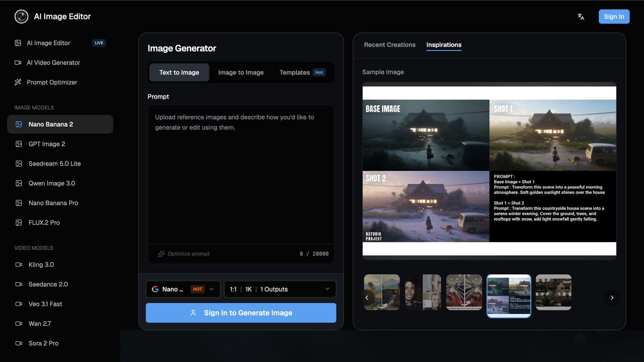The height and width of the screenshot is (362, 644).
Task: Click the Google logo in model selector
Action: click(x=155, y=289)
